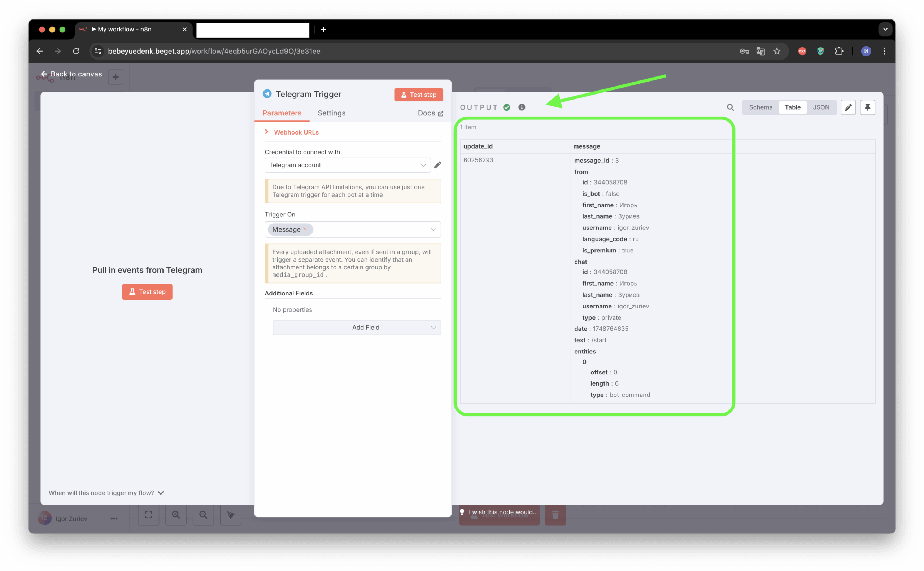Switch output view to Schema
This screenshot has height=571, width=924.
760,107
